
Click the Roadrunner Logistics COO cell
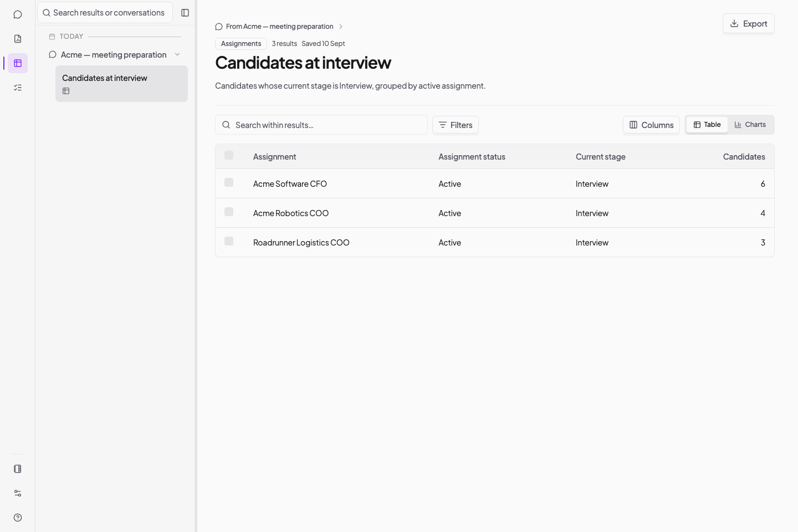pos(301,243)
